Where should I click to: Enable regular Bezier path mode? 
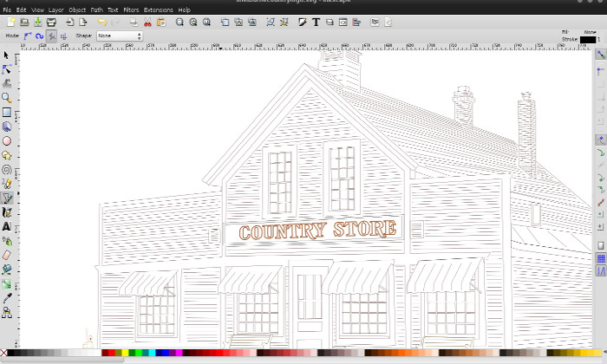27,36
